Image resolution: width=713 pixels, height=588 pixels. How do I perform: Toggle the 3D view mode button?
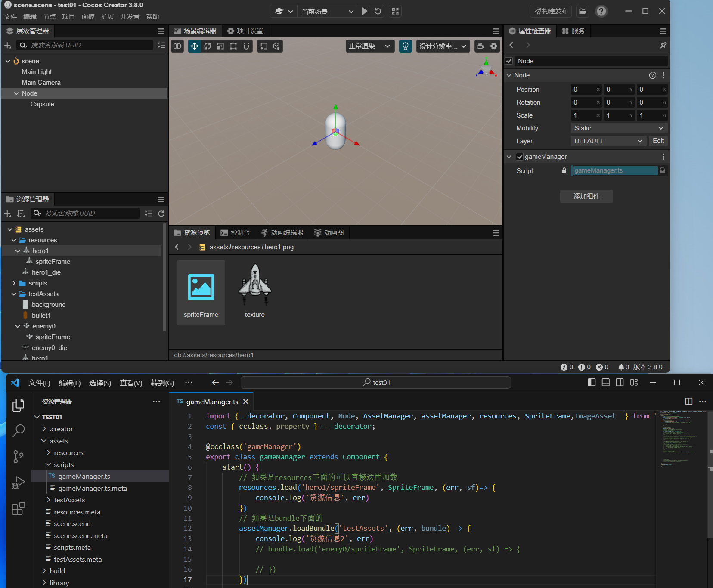coord(177,46)
